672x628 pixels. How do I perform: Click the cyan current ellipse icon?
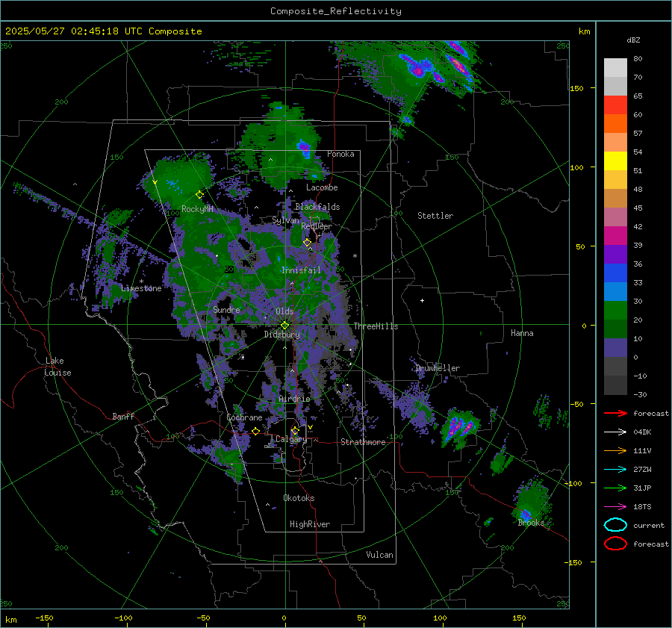pos(615,525)
